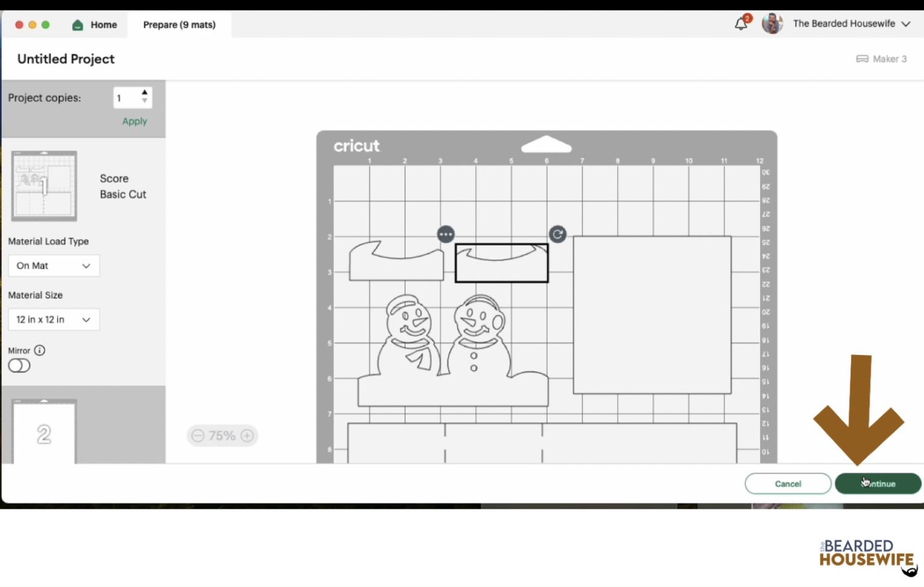This screenshot has width=924, height=587.
Task: Toggle the Mirror switch on
Action: coord(19,366)
